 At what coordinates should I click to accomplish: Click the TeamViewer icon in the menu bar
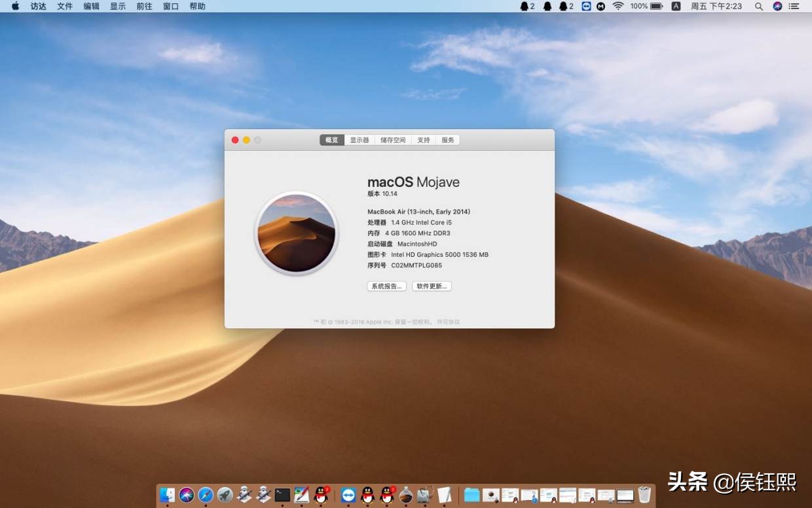click(x=587, y=6)
